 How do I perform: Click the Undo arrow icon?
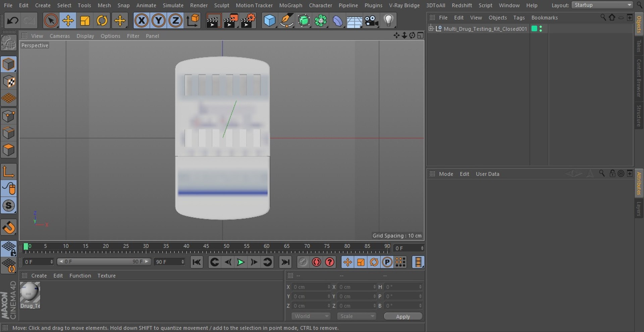pos(13,21)
